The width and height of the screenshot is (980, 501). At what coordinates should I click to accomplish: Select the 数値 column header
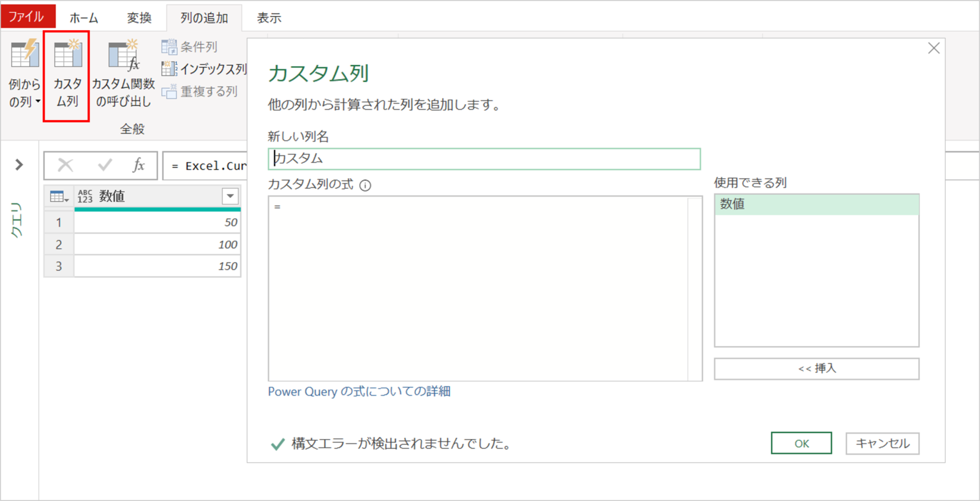157,196
